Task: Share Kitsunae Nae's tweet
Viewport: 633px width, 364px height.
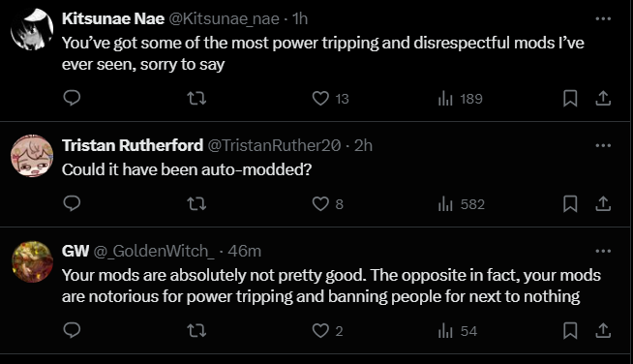Action: point(603,98)
